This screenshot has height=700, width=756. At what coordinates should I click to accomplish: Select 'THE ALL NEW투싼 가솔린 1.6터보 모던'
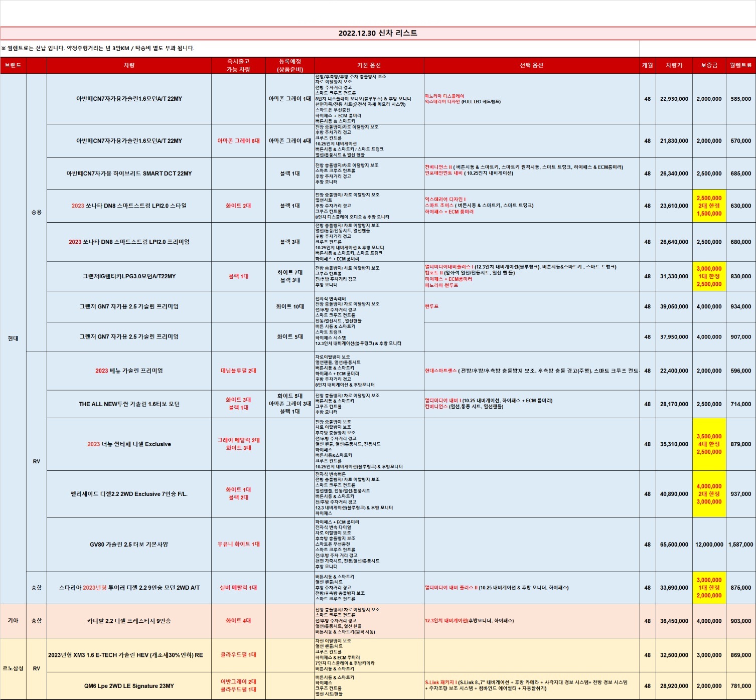point(129,404)
